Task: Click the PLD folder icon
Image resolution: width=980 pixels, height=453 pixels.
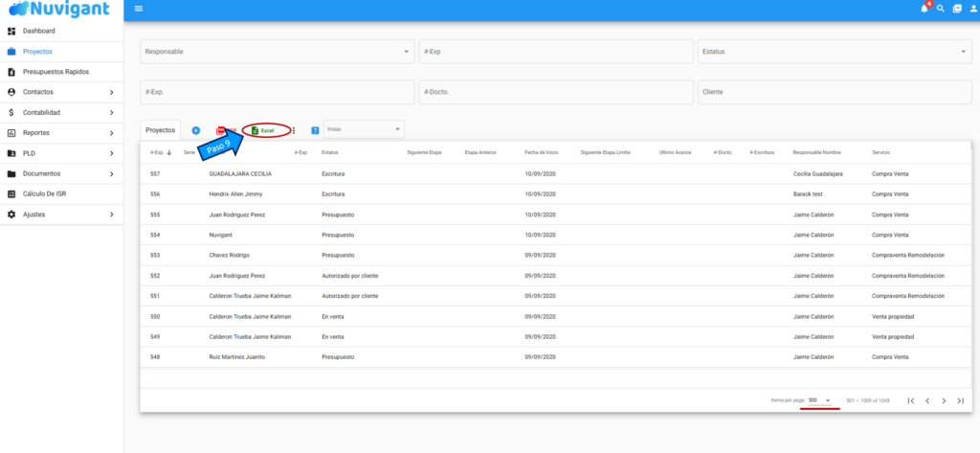Action: click(11, 153)
